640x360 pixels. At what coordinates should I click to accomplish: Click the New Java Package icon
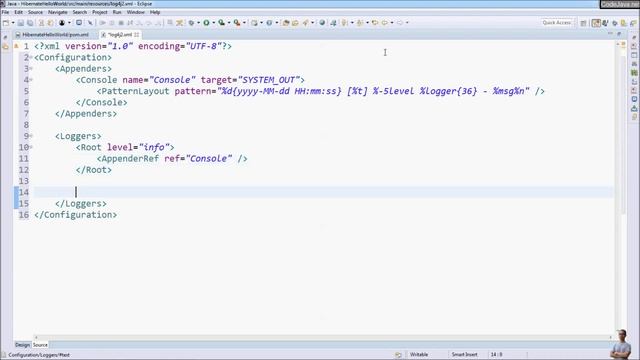coord(254,23)
